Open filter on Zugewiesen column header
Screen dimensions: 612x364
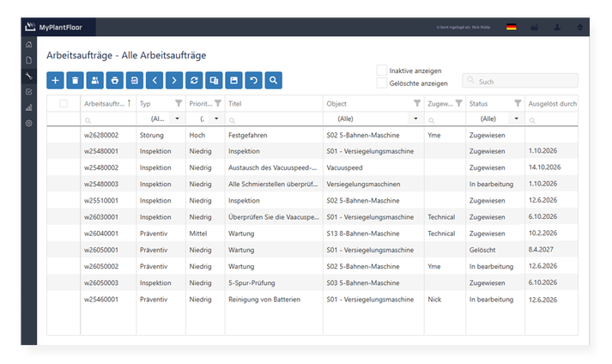[x=459, y=103]
